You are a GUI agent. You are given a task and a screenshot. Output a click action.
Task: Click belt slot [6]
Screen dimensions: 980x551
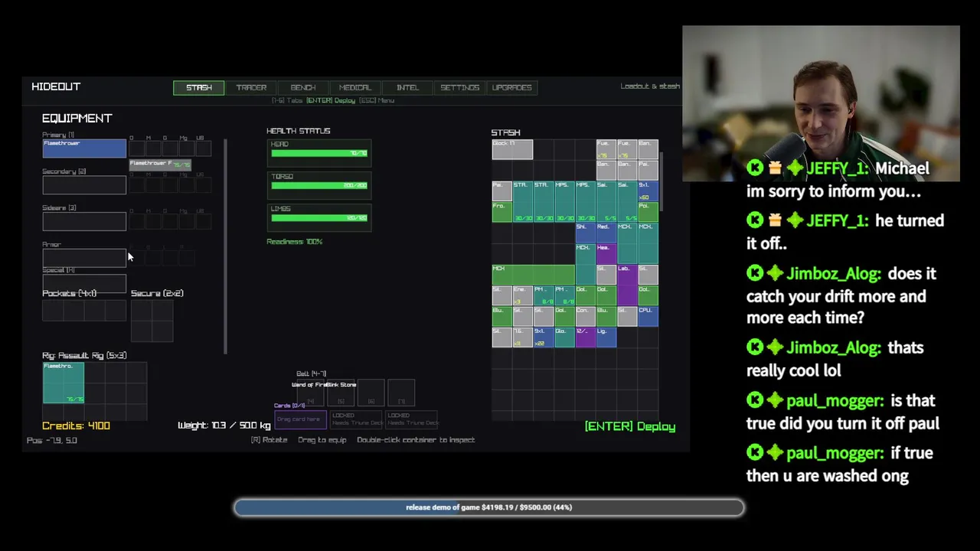click(x=371, y=393)
